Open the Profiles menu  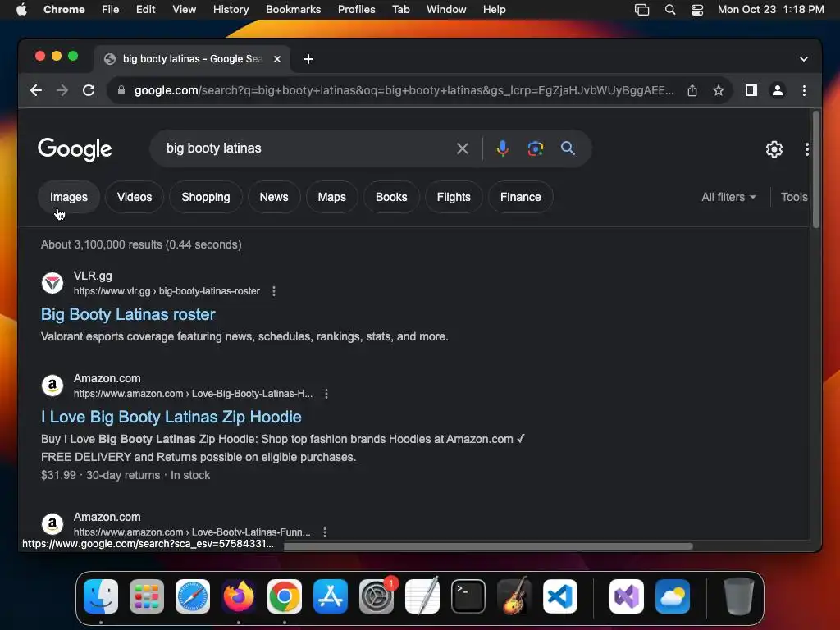[356, 10]
